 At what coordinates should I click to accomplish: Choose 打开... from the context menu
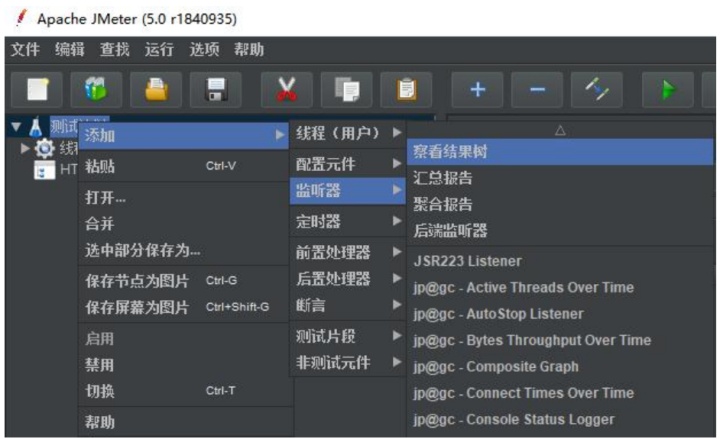pyautogui.click(x=184, y=197)
